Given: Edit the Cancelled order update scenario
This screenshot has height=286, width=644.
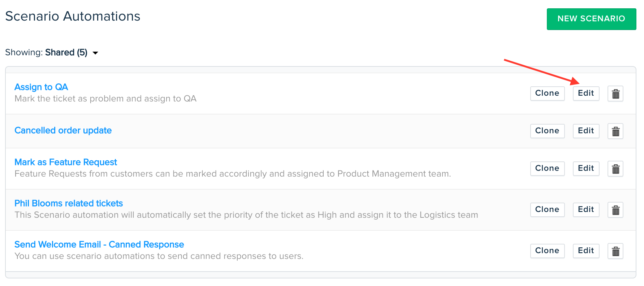Looking at the screenshot, I should pyautogui.click(x=586, y=131).
